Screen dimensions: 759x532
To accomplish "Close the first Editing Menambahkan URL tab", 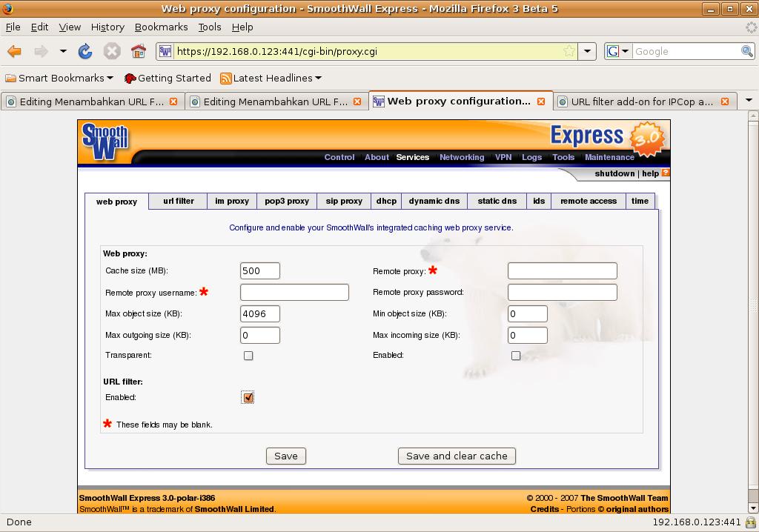I will point(173,102).
